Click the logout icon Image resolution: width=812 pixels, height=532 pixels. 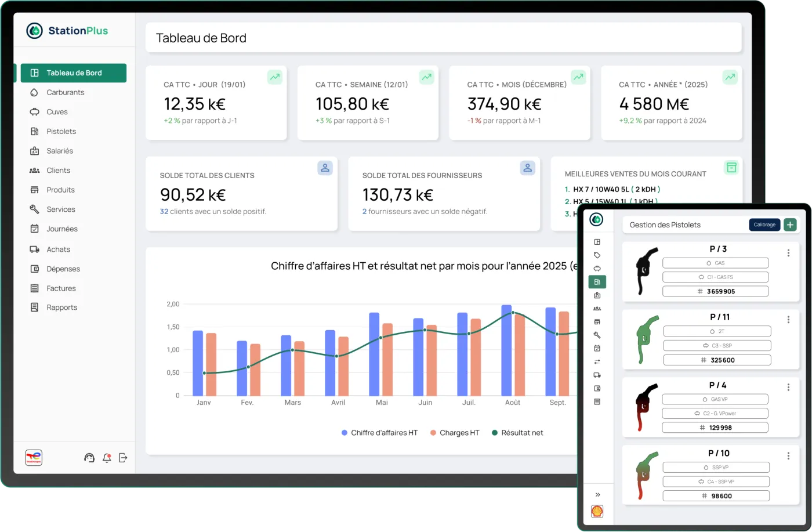[x=123, y=458]
